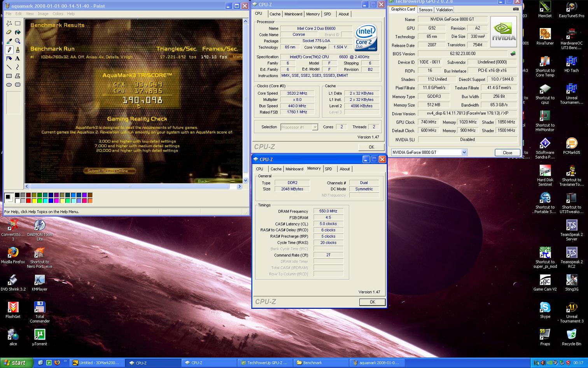The height and width of the screenshot is (368, 588).
Task: Expand Processor #1 selection dropdown in CPU-Z
Action: [x=315, y=127]
